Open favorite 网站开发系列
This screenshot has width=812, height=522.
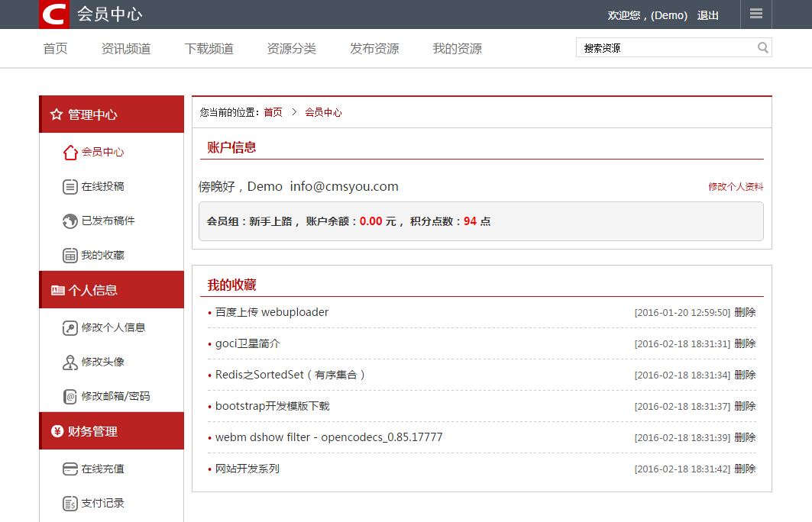(247, 469)
